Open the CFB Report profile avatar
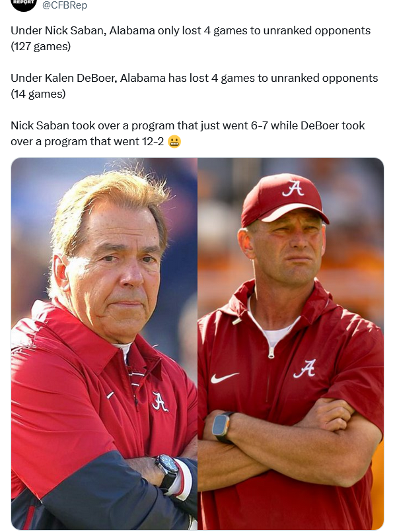Viewport: 395px width, 532px height. [x=23, y=5]
